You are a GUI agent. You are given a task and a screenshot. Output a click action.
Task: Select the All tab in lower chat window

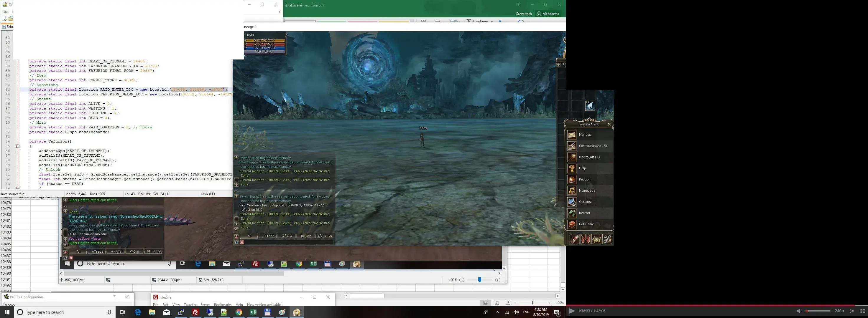[x=78, y=251]
